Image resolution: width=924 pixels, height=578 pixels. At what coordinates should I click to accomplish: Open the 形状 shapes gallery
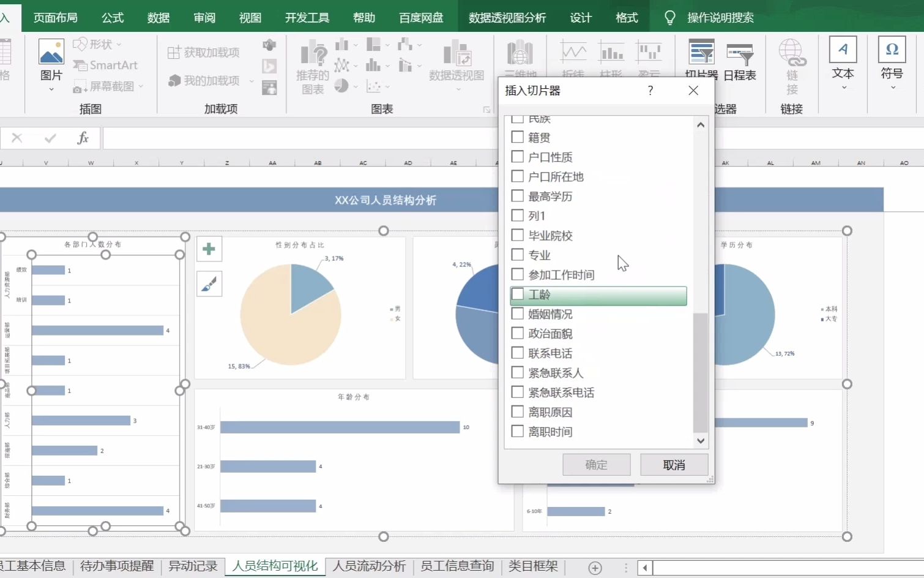[97, 44]
